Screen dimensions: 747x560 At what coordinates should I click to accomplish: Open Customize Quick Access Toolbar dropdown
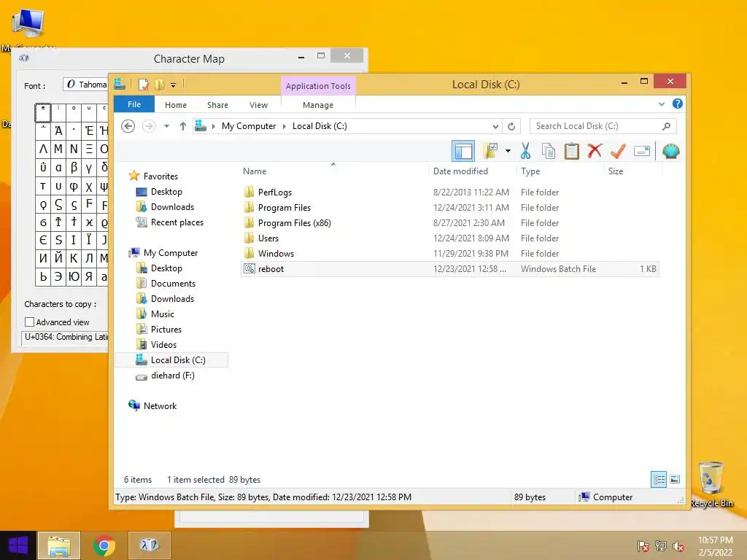pos(174,85)
